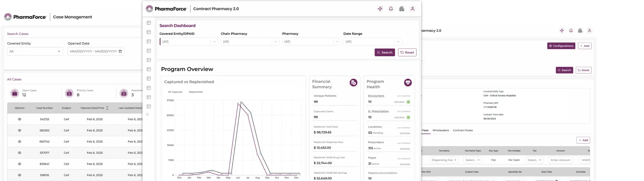Open Covered Entity dropdown in Case Management
The image size is (644, 181).
click(35, 51)
